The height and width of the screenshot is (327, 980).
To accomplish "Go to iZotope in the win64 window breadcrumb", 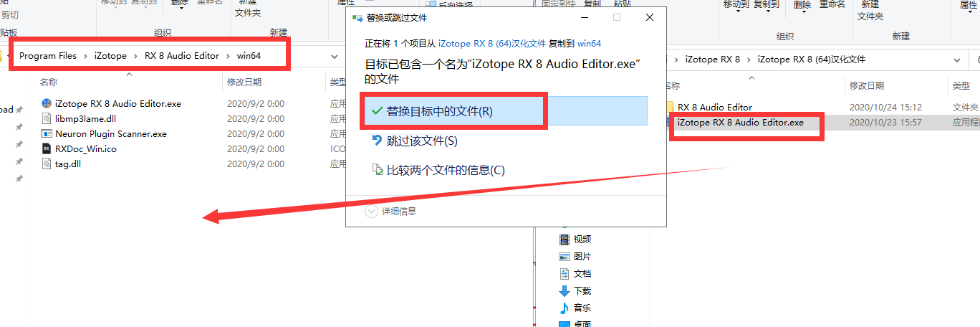I will [110, 56].
